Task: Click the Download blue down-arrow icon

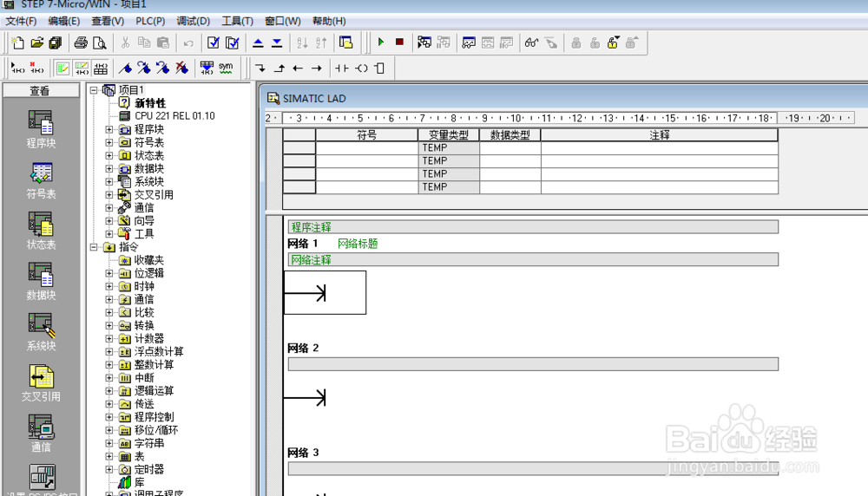Action: click(277, 42)
